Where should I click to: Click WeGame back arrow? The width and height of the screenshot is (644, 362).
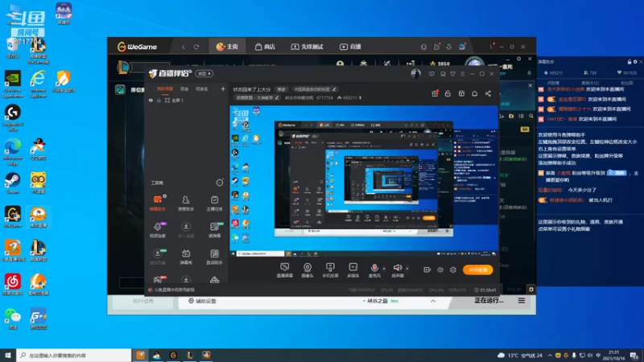[184, 47]
